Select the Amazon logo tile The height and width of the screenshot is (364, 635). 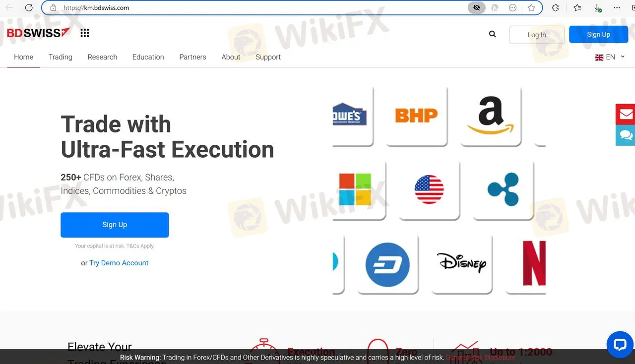(491, 116)
